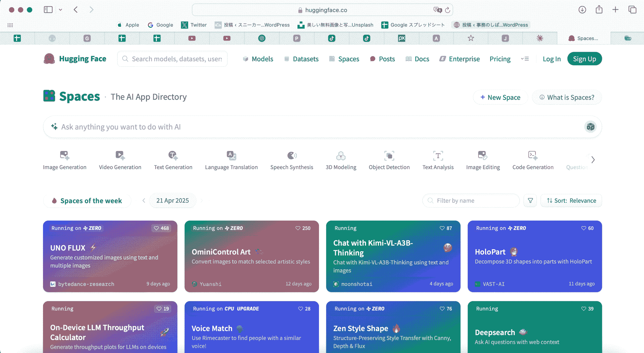Open the UNO FLUX space card

point(110,256)
